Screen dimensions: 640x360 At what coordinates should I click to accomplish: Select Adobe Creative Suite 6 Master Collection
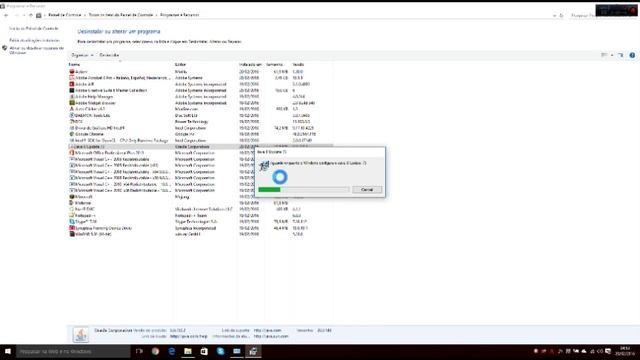(x=200, y=90)
